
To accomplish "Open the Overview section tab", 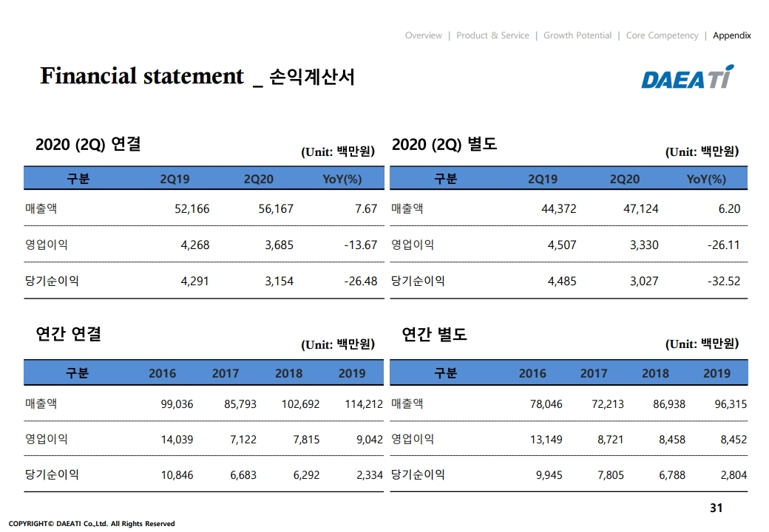I will point(423,35).
